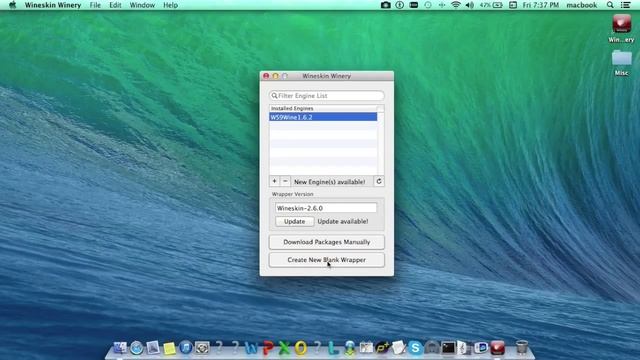Open the Apple menu

pyautogui.click(x=12, y=5)
